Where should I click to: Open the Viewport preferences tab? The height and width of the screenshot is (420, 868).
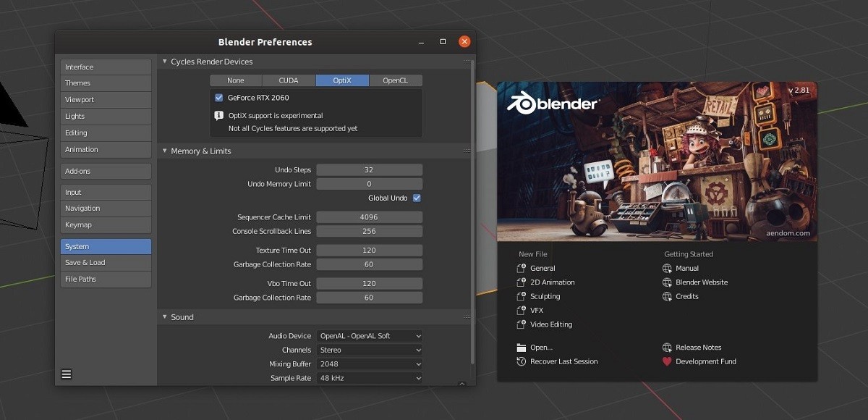click(106, 100)
